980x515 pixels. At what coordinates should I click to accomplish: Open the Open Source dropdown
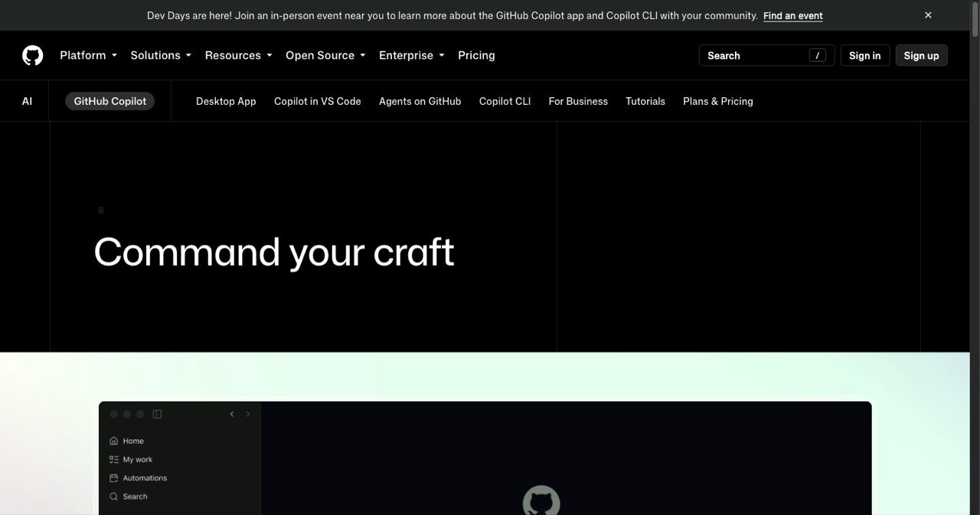(325, 55)
